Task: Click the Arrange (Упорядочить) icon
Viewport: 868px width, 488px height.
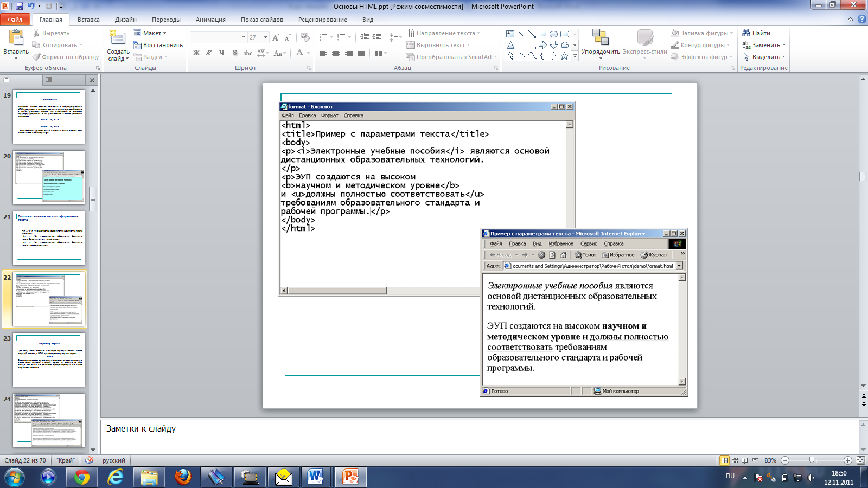Action: pyautogui.click(x=601, y=37)
